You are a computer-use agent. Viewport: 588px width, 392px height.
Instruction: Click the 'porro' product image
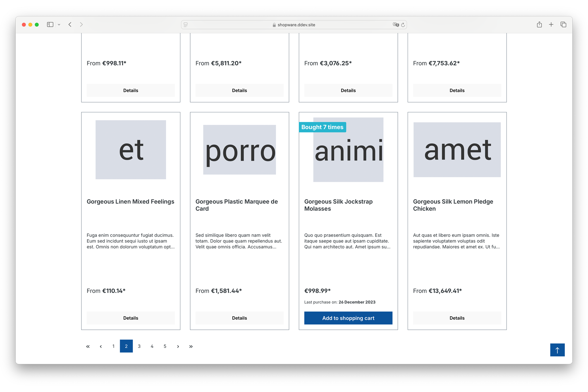pyautogui.click(x=239, y=150)
